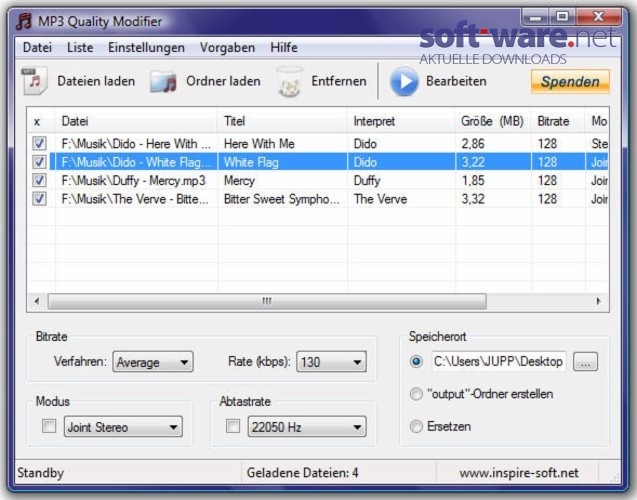Uncheck the White Flag file checkbox

coord(39,162)
